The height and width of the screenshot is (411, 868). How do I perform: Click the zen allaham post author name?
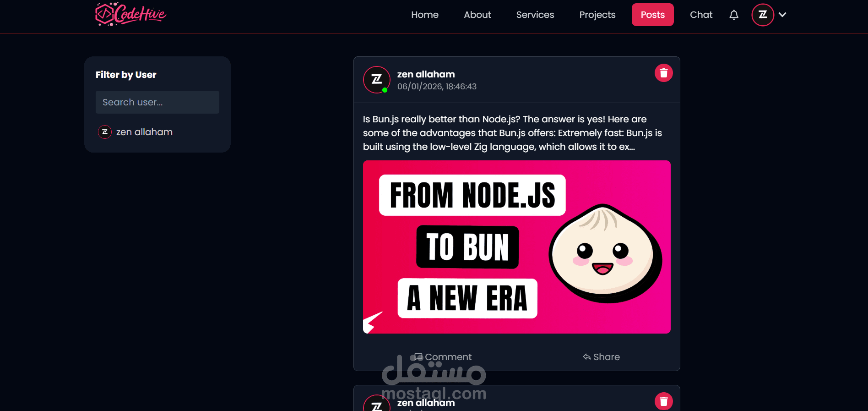click(x=426, y=74)
